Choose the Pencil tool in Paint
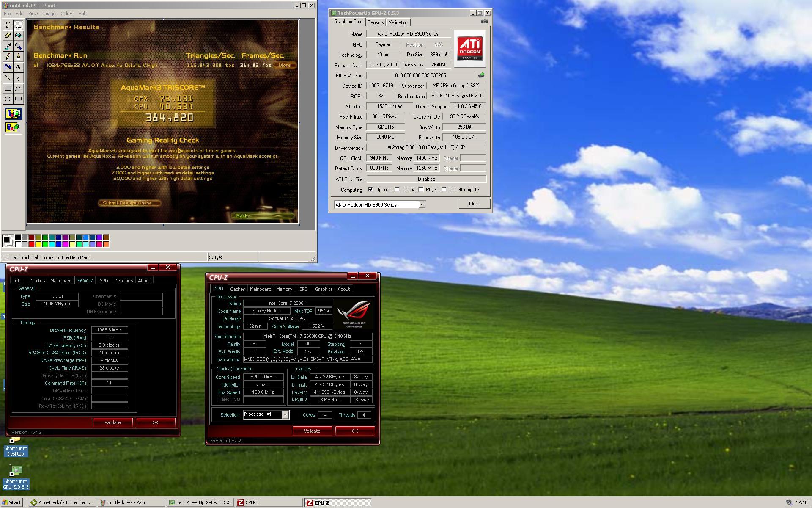Viewport: 812px width, 508px height. [x=8, y=57]
